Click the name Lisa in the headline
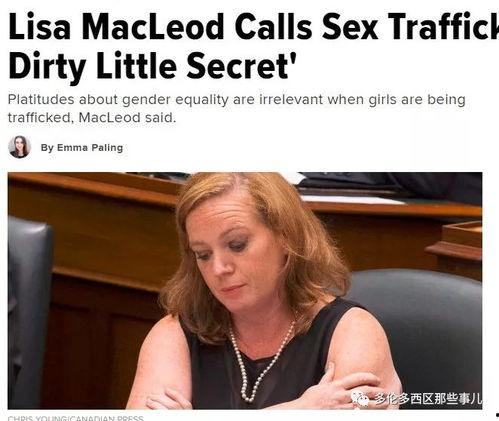499x421 pixels. point(39,27)
